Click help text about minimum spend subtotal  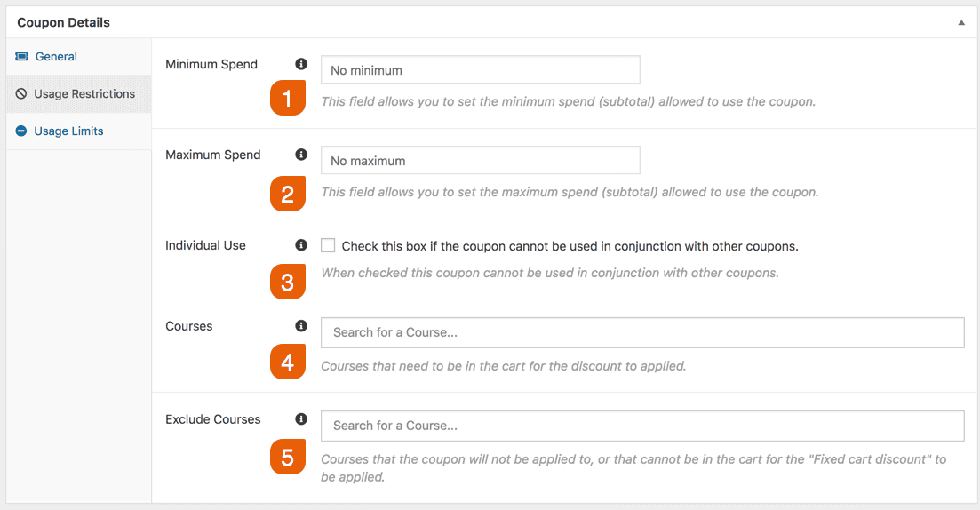pos(568,101)
